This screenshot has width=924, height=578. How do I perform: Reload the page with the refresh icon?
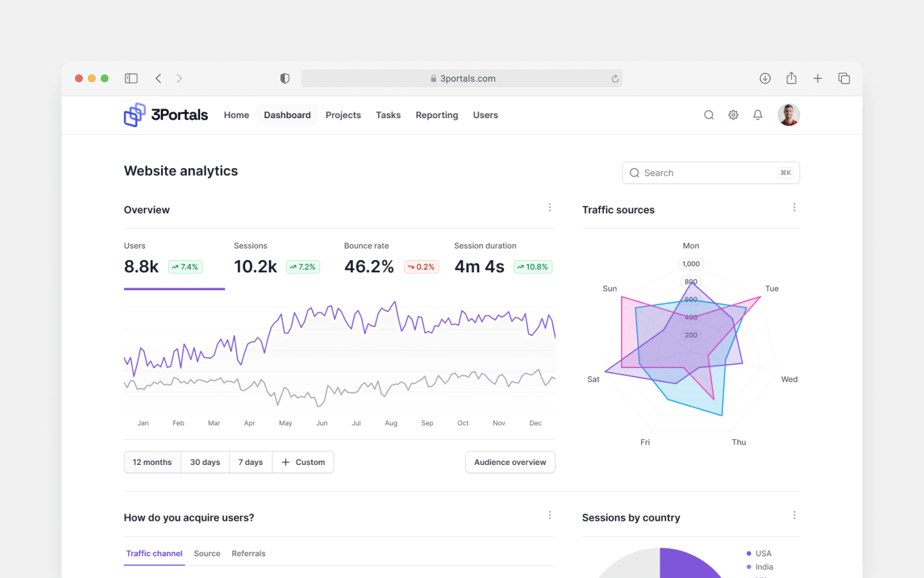pos(614,78)
